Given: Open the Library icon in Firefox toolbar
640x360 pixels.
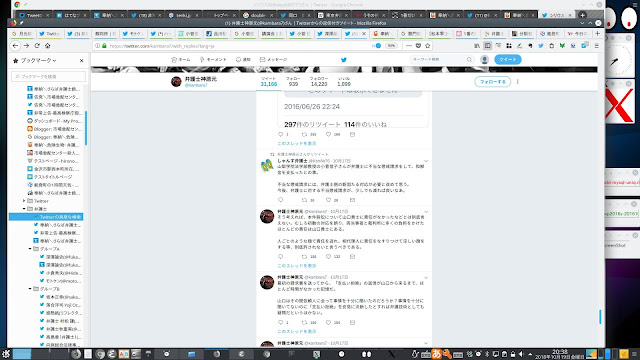Looking at the screenshot, I should (477, 46).
